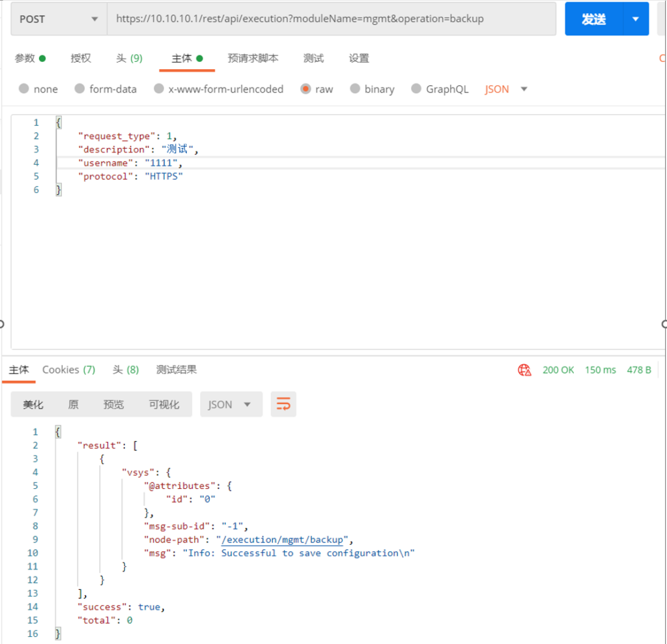Click the "msg" successful save configuration line
This screenshot has width=667, height=644.
(279, 553)
